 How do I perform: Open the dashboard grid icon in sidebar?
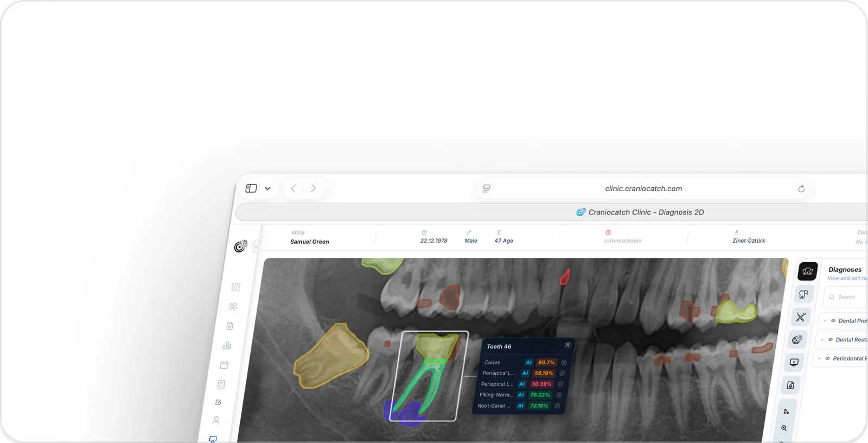pyautogui.click(x=235, y=287)
